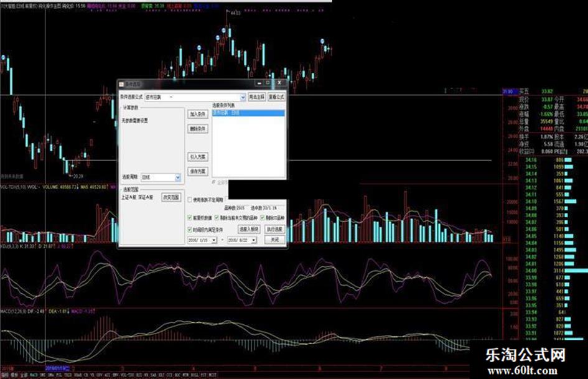Click the dialog title bar icon
588x379 pixels.
(121, 84)
